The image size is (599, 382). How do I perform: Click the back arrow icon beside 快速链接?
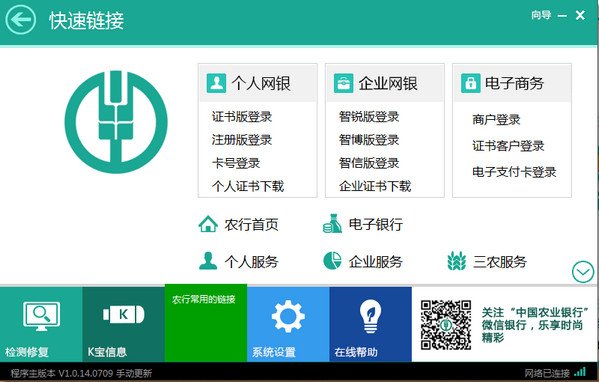coord(20,19)
